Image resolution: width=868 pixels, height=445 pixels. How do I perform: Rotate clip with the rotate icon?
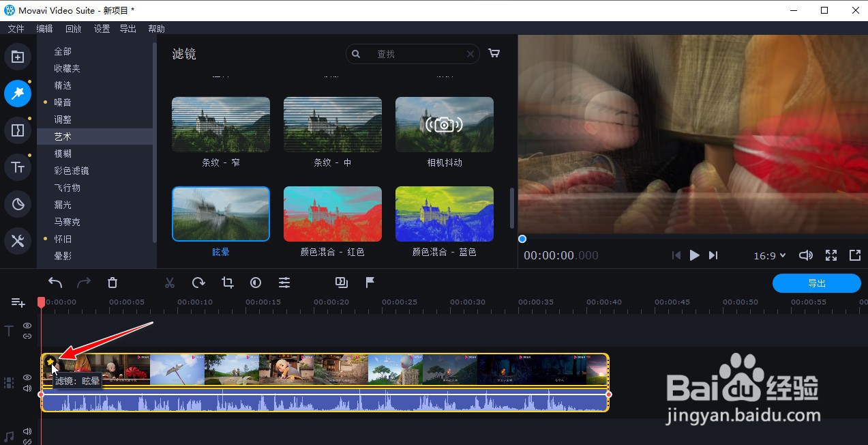coord(198,283)
